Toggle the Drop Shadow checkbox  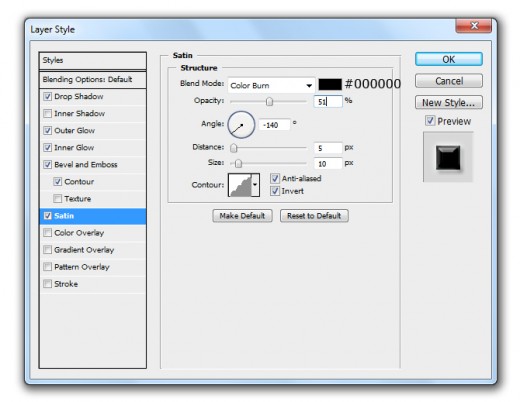tap(47, 97)
